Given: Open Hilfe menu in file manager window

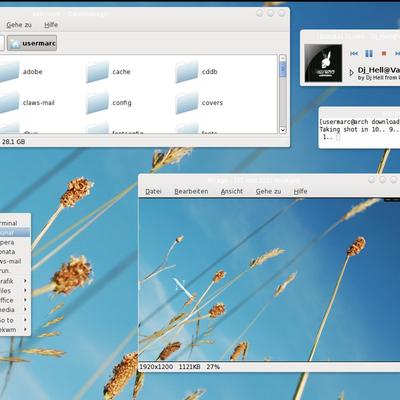Looking at the screenshot, I should click(x=51, y=25).
